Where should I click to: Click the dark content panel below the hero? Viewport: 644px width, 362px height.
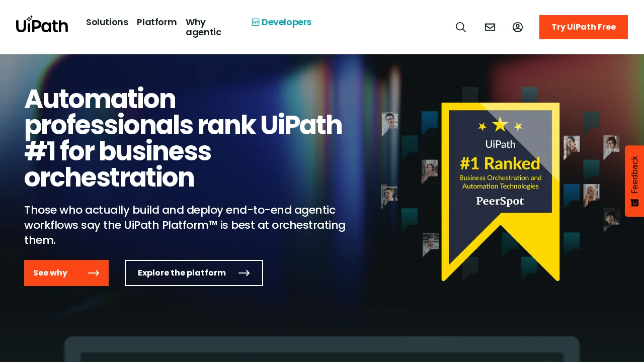tap(322, 352)
